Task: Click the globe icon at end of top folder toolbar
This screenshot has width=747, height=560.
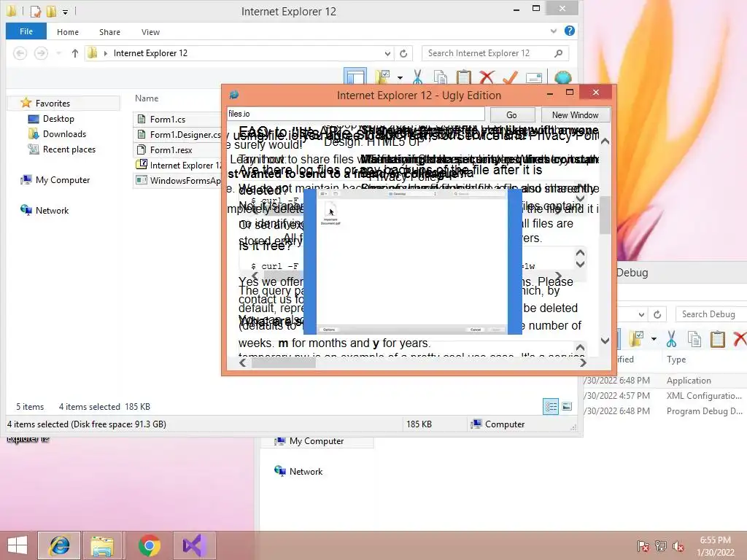Action: point(562,77)
